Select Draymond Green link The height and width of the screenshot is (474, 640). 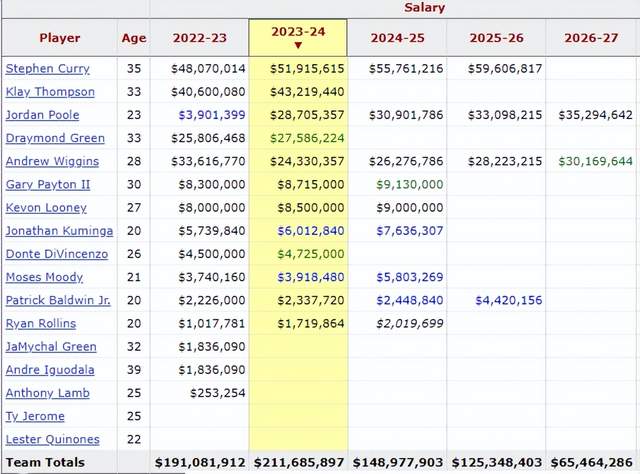(55, 138)
